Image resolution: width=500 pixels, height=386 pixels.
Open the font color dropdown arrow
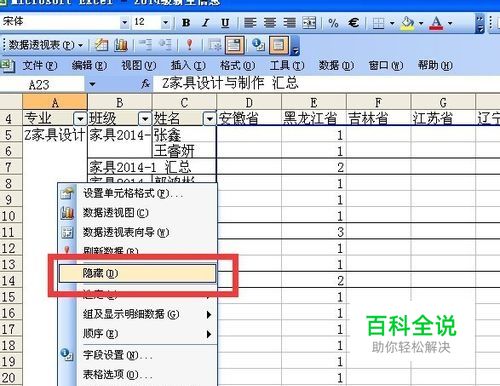450,23
